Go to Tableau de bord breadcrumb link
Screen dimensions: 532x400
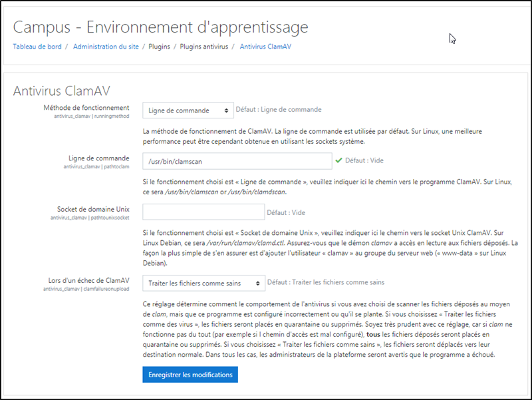[x=37, y=47]
